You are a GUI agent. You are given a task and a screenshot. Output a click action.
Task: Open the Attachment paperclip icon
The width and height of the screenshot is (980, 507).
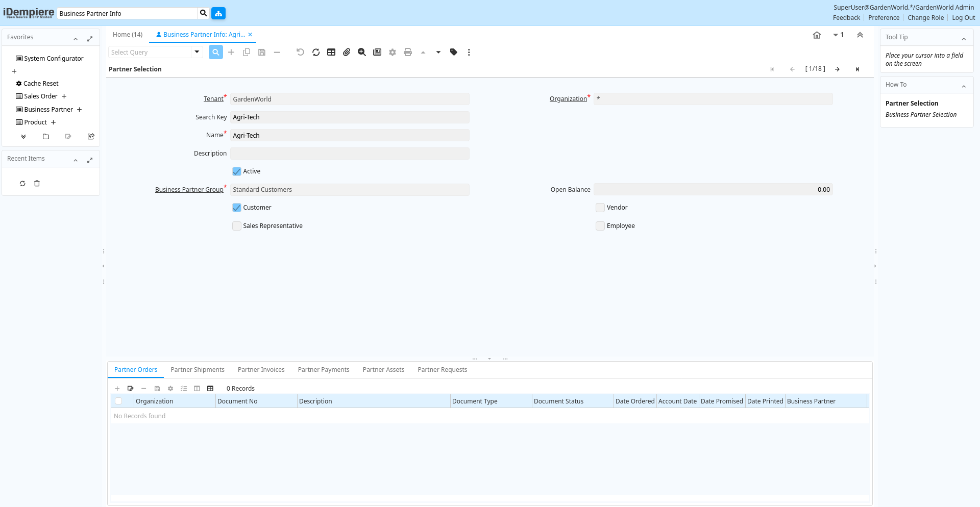pyautogui.click(x=347, y=52)
